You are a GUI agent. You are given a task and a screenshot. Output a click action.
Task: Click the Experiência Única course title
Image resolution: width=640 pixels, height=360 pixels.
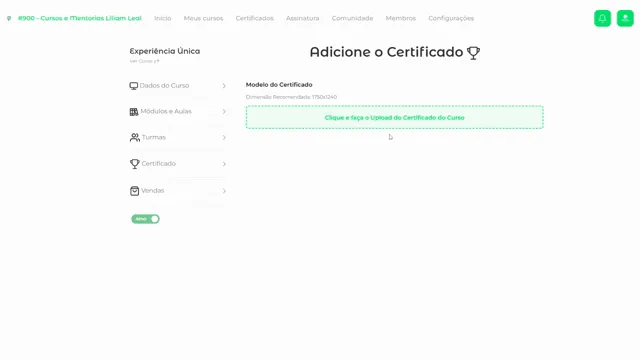164,51
